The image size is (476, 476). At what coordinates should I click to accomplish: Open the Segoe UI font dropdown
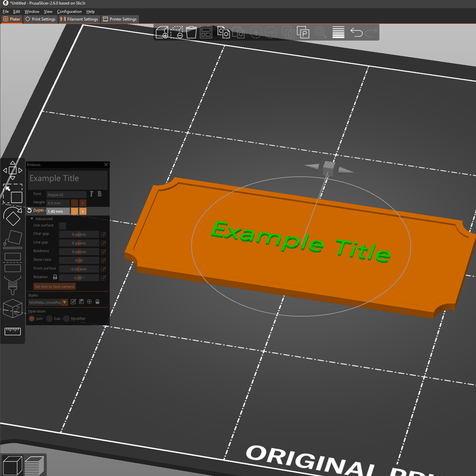[x=66, y=195]
